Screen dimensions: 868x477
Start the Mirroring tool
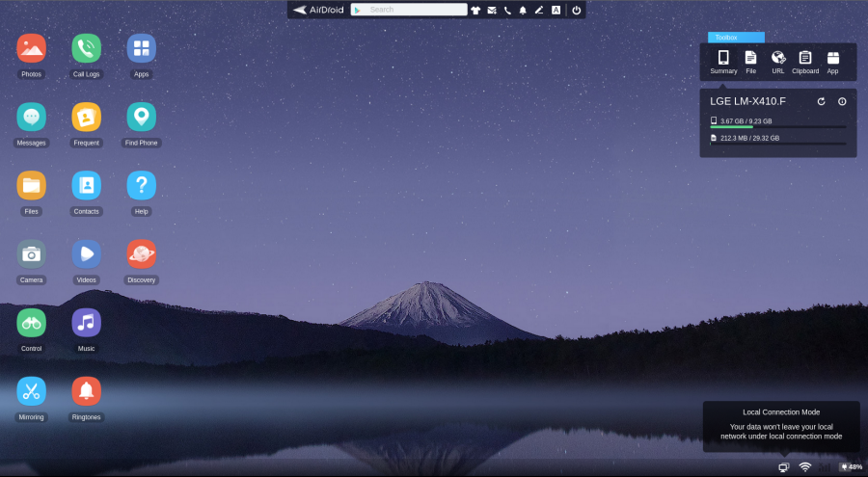(x=31, y=391)
